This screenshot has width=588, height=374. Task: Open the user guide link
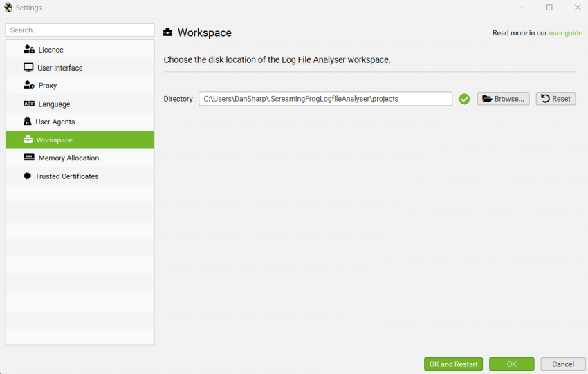565,33
